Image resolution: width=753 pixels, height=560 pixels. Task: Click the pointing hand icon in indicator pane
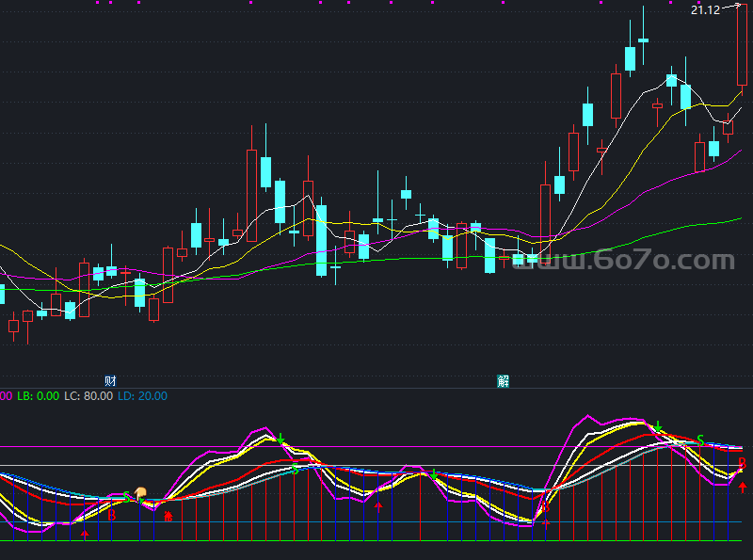tap(140, 493)
